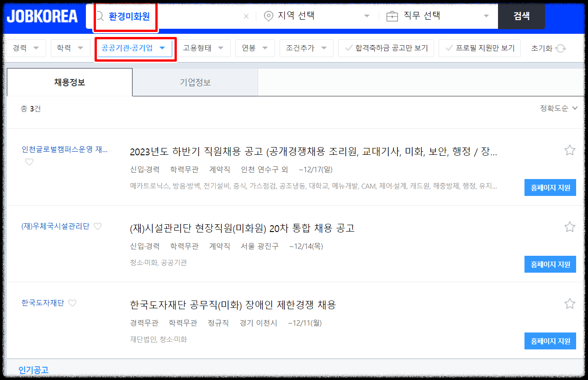Toggle 프로필 지원만 보기 filter
The image size is (588, 380).
click(480, 48)
